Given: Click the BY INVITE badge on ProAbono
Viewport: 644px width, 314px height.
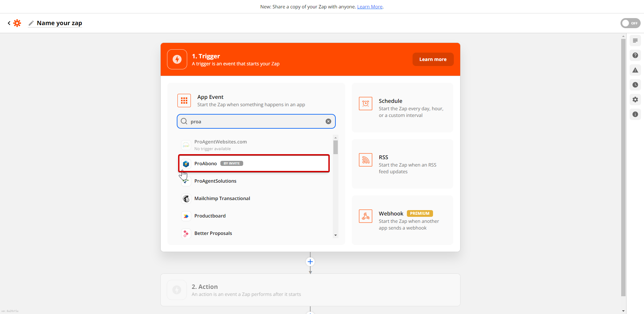Looking at the screenshot, I should tap(232, 164).
